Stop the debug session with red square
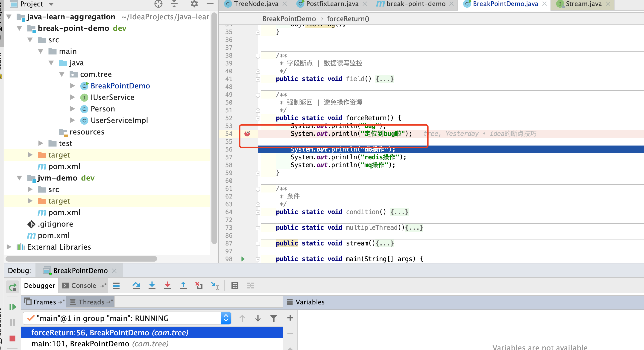The height and width of the screenshot is (350, 644). [x=12, y=338]
